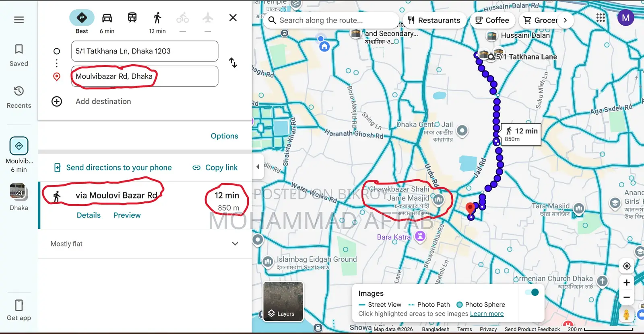Close the directions panel
The image size is (644, 334).
pos(233,18)
